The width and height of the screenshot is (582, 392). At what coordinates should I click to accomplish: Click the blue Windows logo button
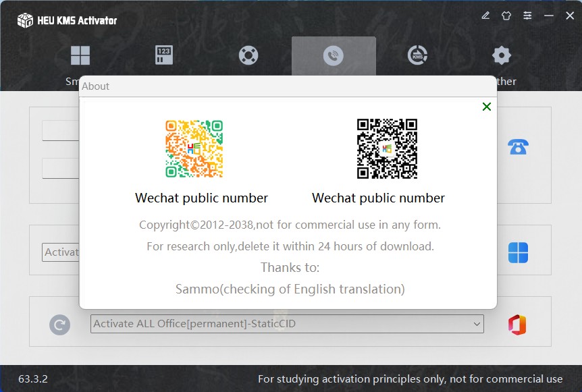click(x=518, y=253)
